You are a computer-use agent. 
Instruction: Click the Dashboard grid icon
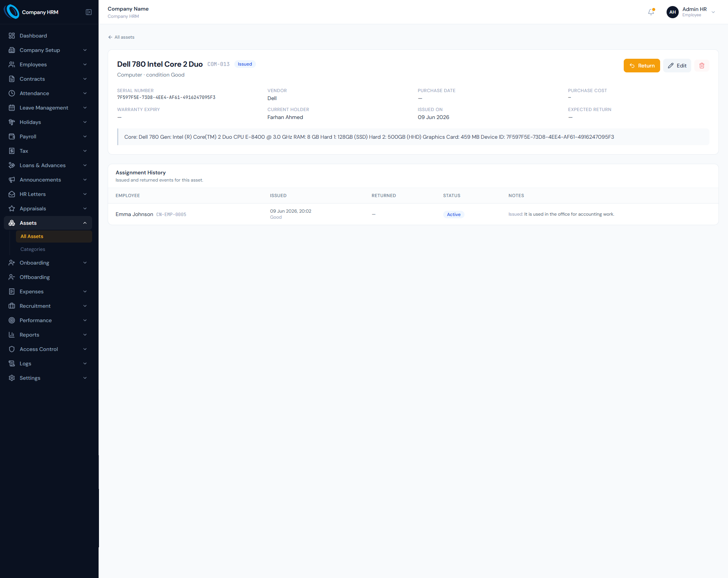12,36
